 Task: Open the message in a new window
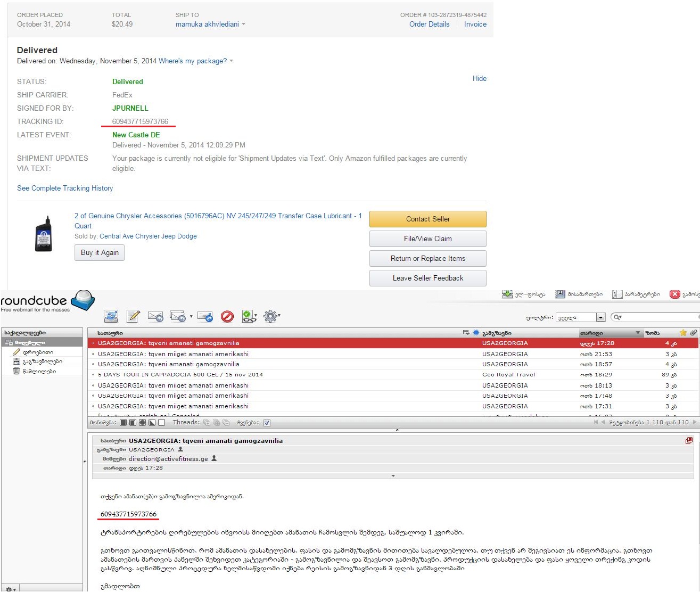pyautogui.click(x=689, y=441)
